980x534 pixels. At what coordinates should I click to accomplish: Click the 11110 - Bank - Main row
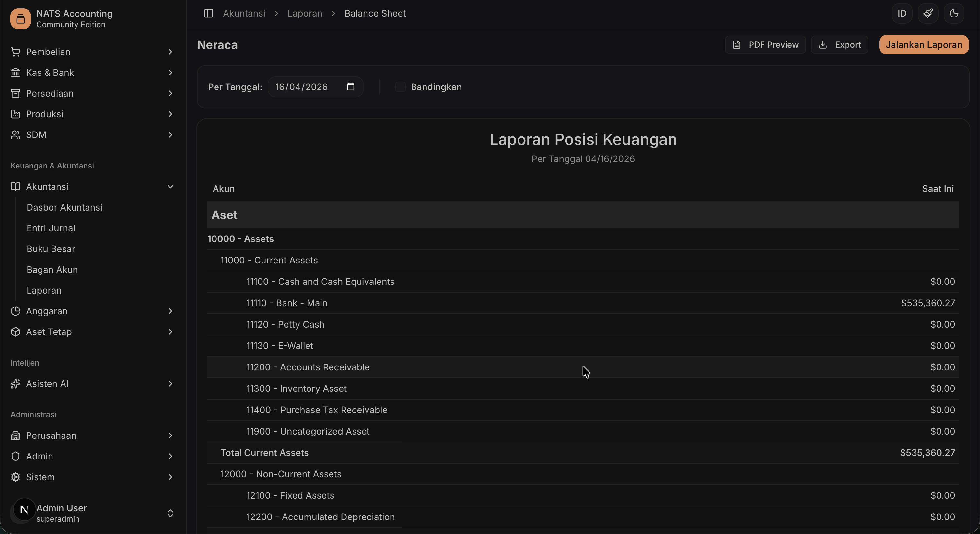[583, 303]
